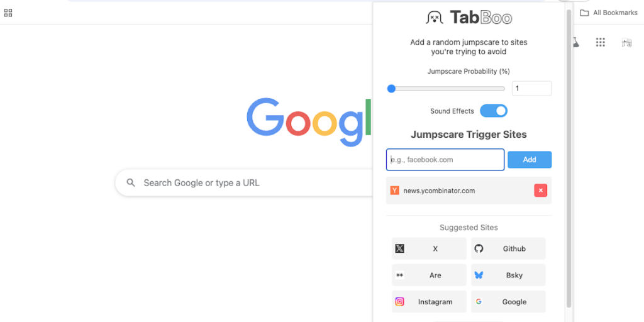Add Github from Suggested Sites
This screenshot has height=322, width=644.
click(508, 249)
